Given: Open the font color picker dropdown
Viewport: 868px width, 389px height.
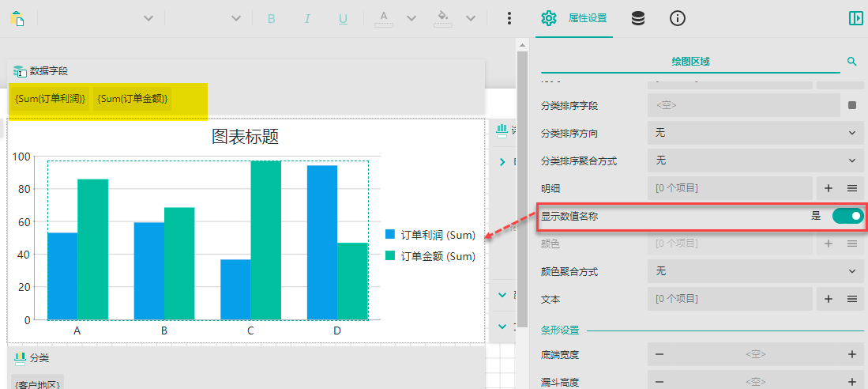Looking at the screenshot, I should coord(411,18).
